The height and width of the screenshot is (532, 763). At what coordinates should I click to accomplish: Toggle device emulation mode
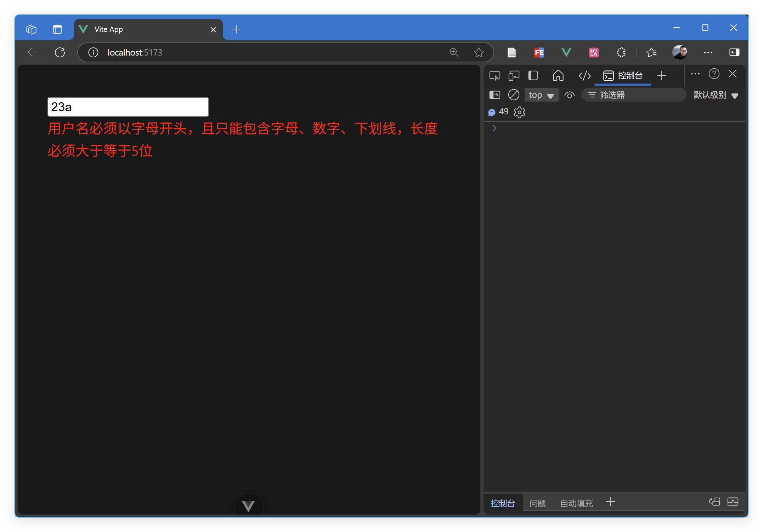coord(514,75)
